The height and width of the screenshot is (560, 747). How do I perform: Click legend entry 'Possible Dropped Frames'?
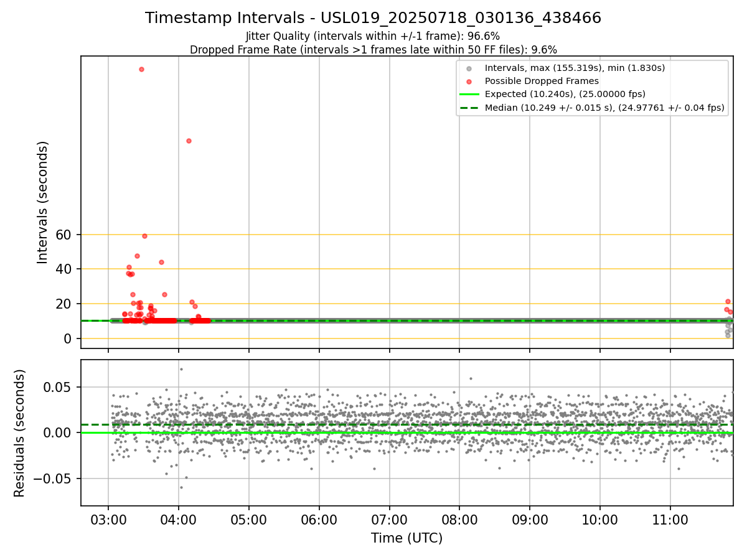(542, 81)
